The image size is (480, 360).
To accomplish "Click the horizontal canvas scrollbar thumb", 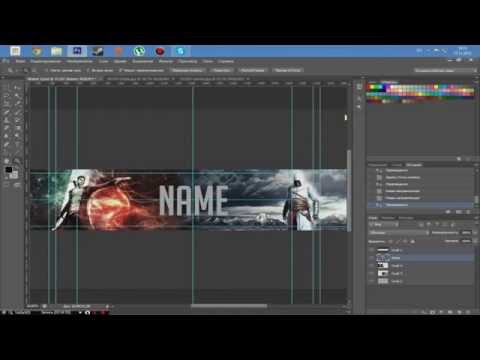I will point(229,306).
